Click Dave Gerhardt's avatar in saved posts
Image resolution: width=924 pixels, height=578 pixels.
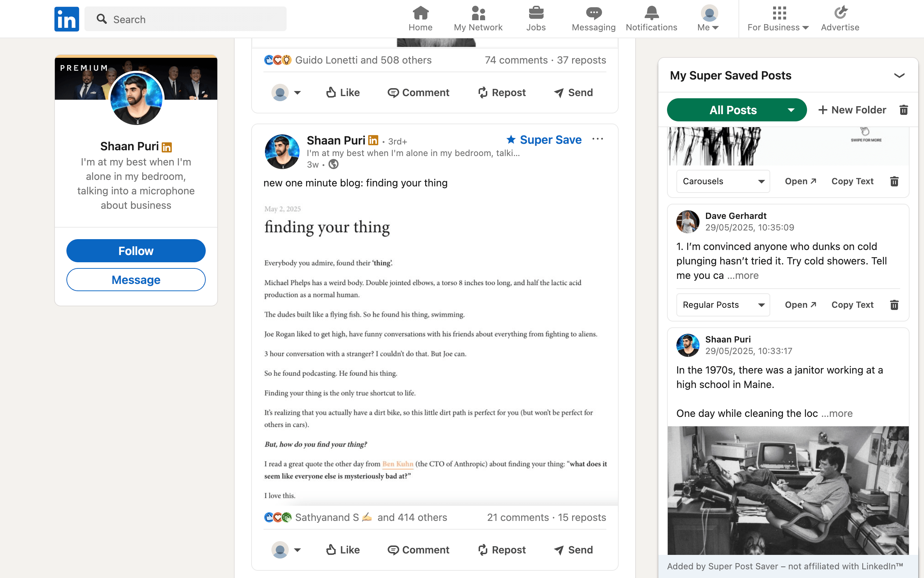tap(688, 222)
